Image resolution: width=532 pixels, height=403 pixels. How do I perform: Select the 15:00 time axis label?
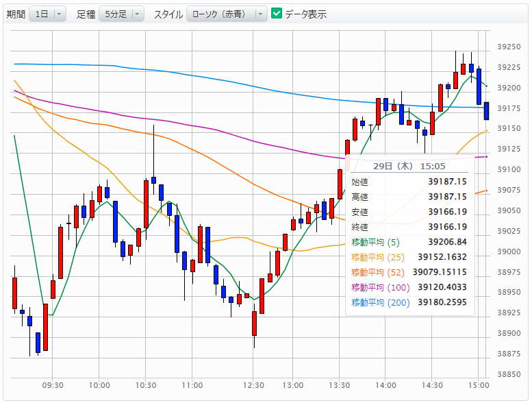(478, 385)
